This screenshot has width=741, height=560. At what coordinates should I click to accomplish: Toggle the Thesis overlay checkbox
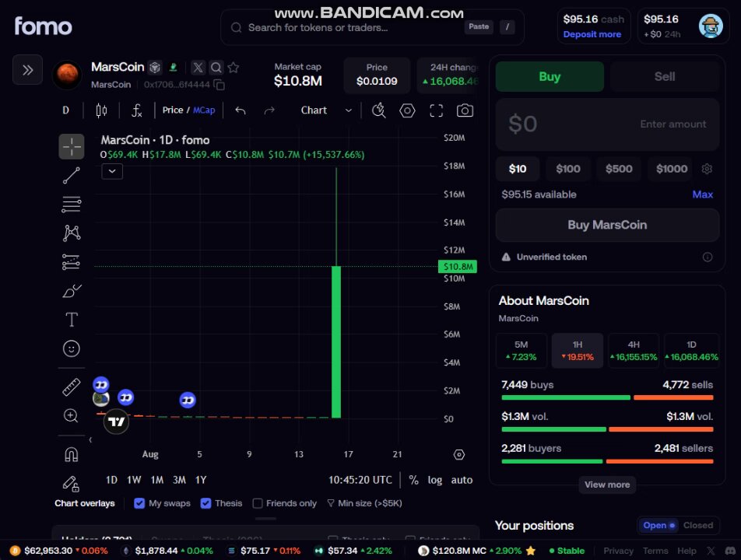205,503
